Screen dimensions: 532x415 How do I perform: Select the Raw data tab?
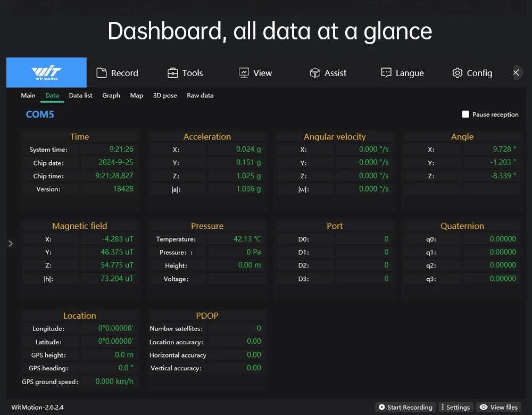click(x=200, y=95)
